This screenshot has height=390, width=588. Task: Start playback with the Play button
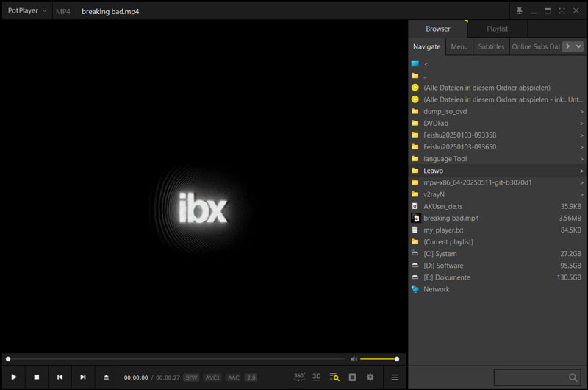click(14, 377)
